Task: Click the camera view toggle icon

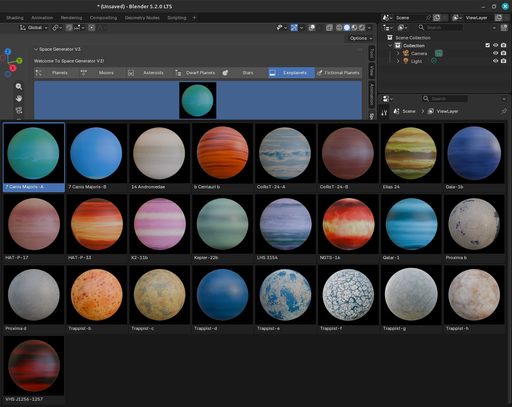Action: [x=19, y=110]
